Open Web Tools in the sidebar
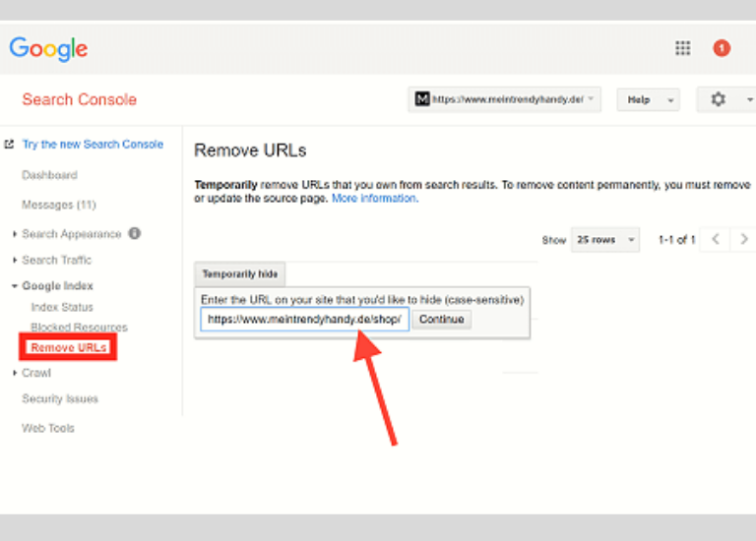Screen dimensions: 756x541 [x=48, y=428]
